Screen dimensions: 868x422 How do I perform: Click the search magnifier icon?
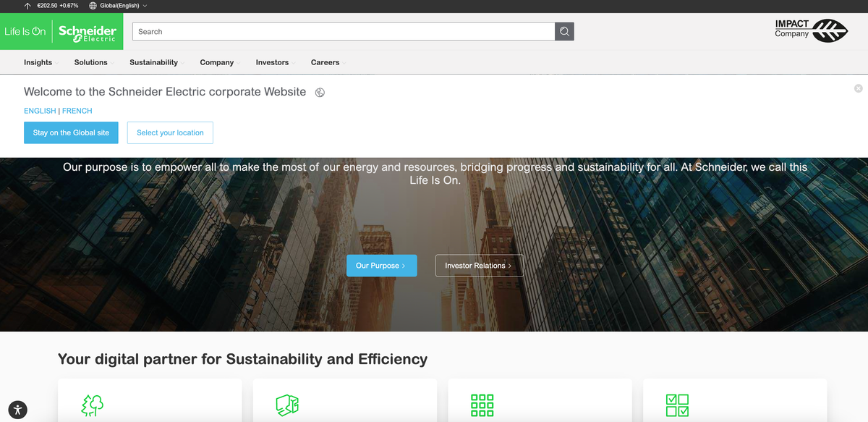pos(564,31)
